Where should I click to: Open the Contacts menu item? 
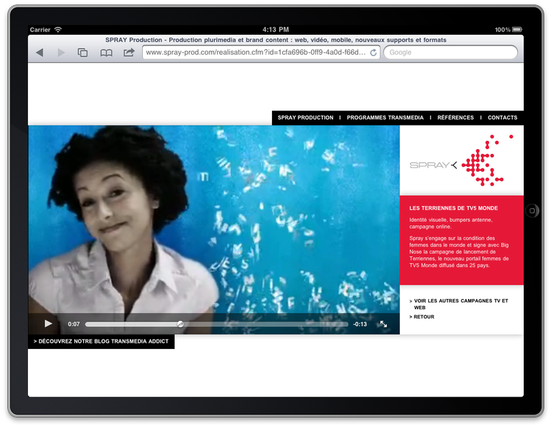click(502, 118)
